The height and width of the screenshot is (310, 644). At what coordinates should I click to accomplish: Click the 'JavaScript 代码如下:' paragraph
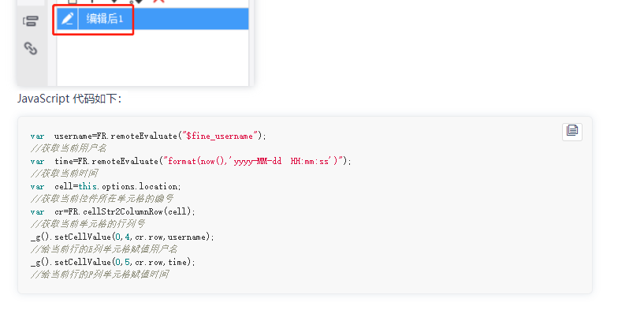pos(69,99)
